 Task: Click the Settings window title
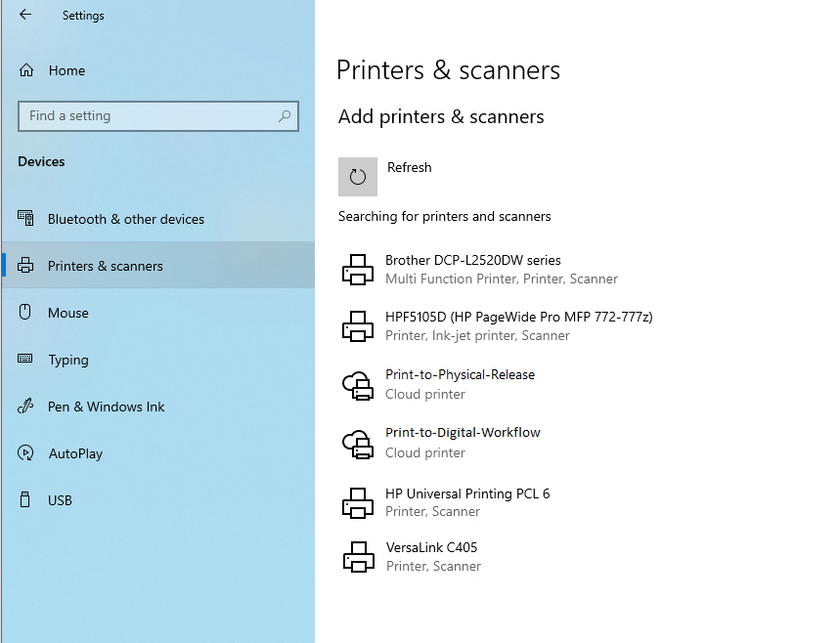pos(83,16)
